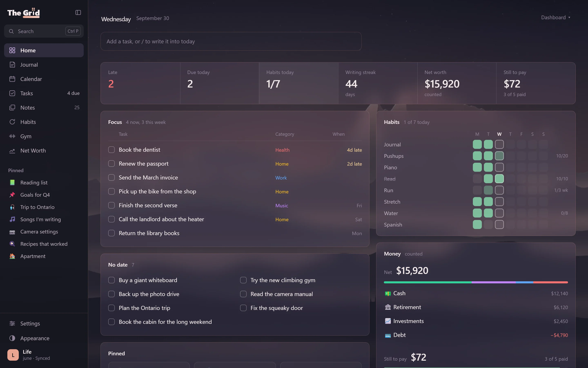Open Call the landlord about the heater task
This screenshot has height=368, width=588.
tap(161, 219)
